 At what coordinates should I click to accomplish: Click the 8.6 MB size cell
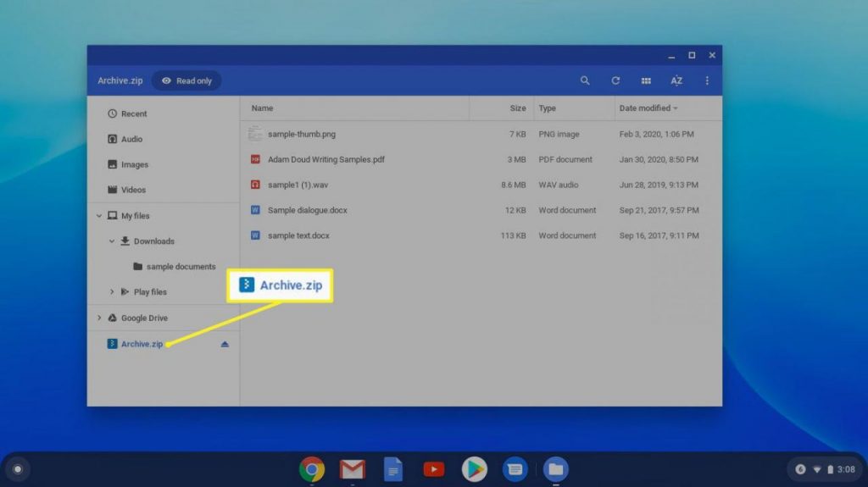click(x=513, y=185)
